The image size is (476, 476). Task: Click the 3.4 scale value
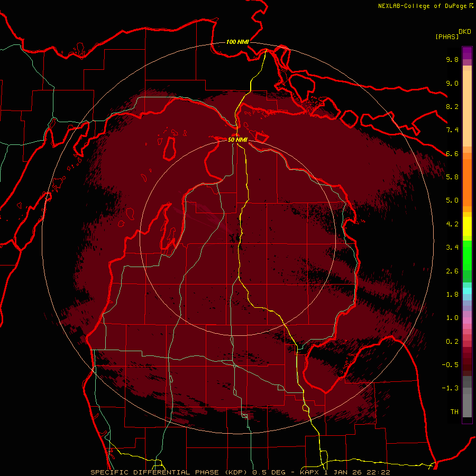(x=452, y=248)
